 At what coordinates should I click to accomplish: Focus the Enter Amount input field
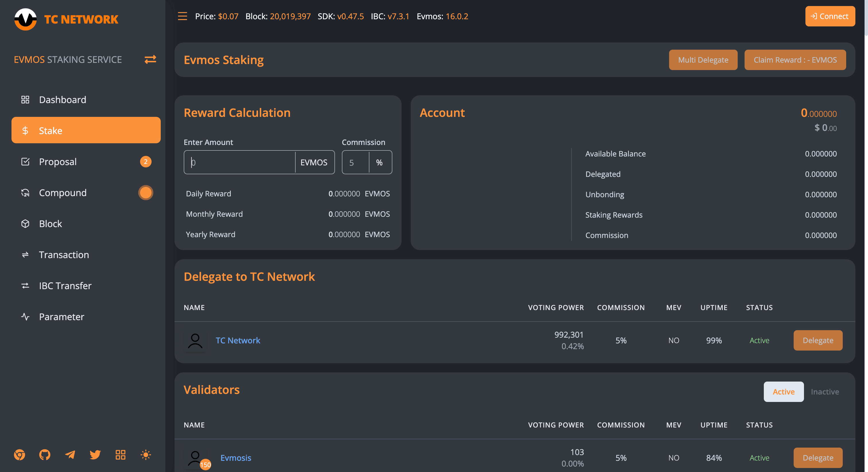(239, 162)
